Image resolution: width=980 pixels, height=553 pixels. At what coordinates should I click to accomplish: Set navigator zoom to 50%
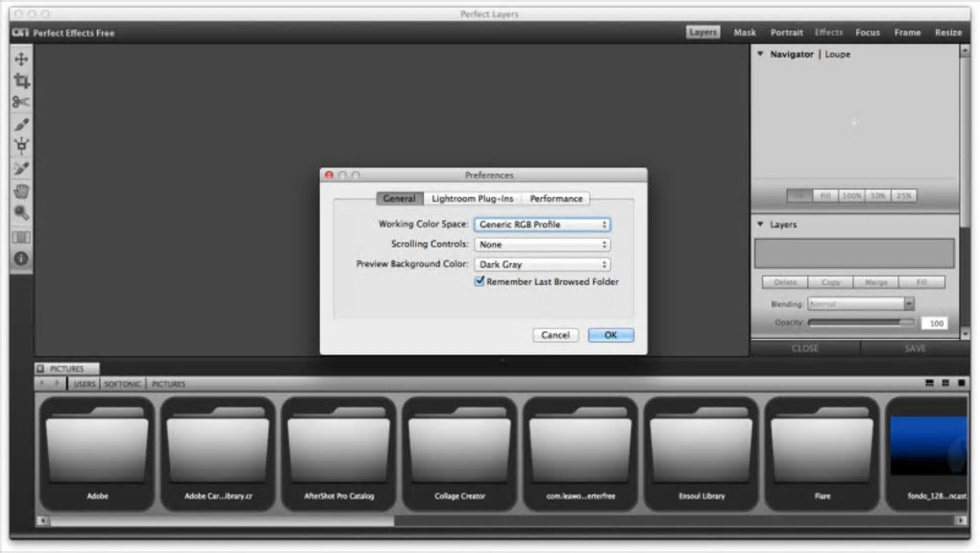click(878, 196)
